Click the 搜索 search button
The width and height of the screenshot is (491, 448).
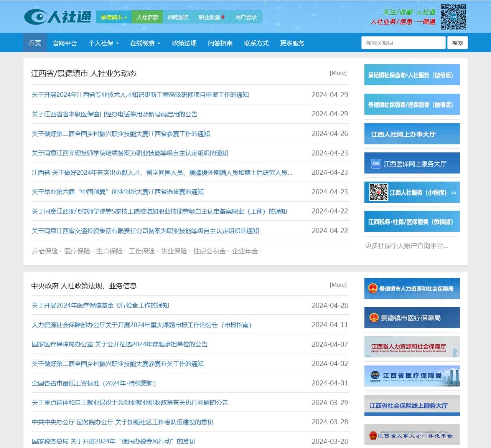coord(457,42)
